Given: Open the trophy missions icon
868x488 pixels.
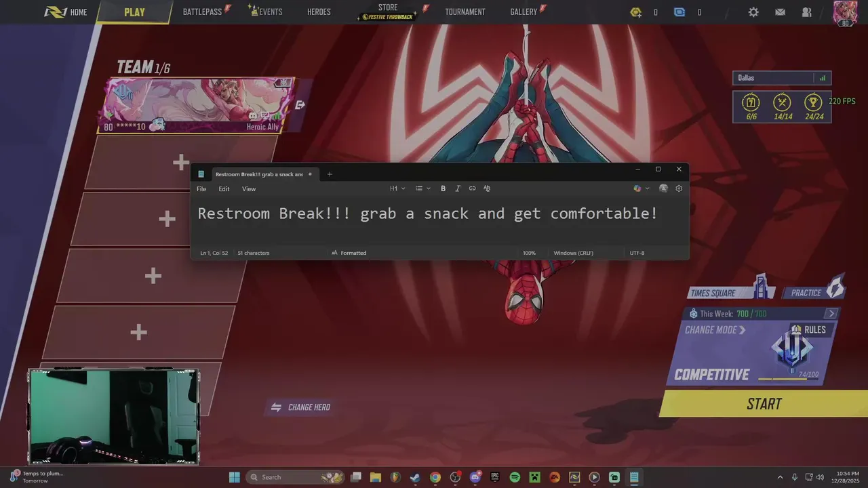Looking at the screenshot, I should click(x=814, y=102).
